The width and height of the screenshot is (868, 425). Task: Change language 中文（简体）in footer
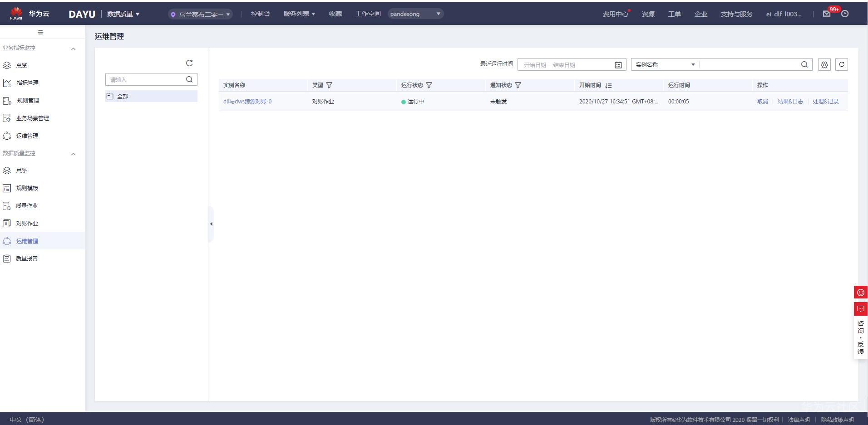click(27, 420)
